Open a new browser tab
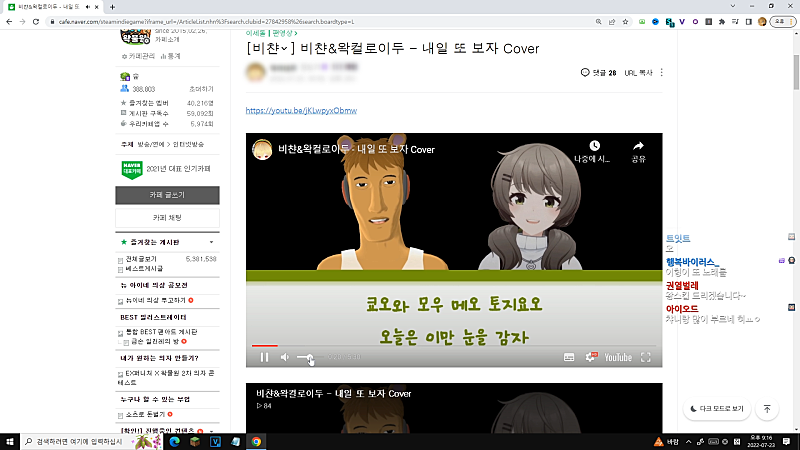 112,7
